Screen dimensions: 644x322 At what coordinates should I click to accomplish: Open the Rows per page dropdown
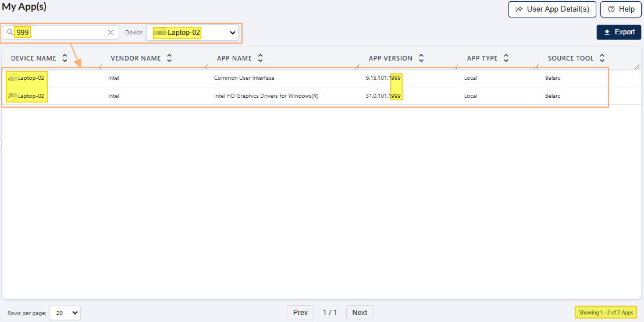pyautogui.click(x=65, y=313)
